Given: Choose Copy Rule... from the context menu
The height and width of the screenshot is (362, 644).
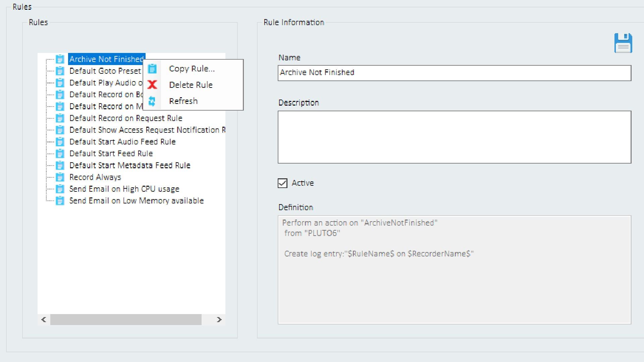Looking at the screenshot, I should click(x=192, y=69).
